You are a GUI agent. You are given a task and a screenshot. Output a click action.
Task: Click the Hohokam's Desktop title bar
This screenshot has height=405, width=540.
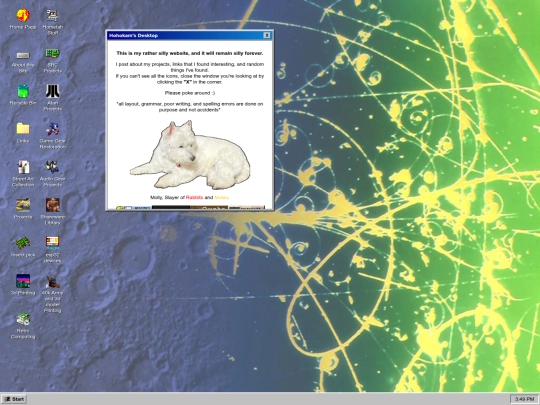pos(189,35)
